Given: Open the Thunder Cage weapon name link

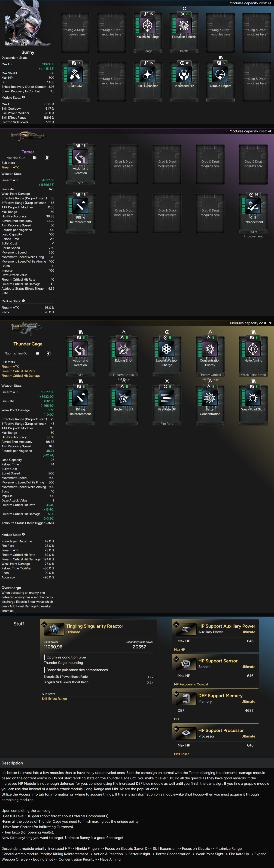Looking at the screenshot, I should click(28, 344).
